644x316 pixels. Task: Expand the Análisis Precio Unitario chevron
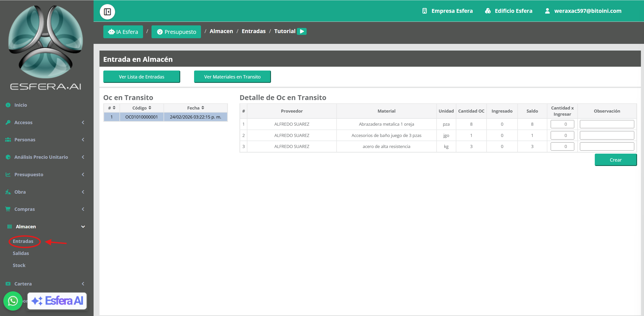tap(83, 157)
